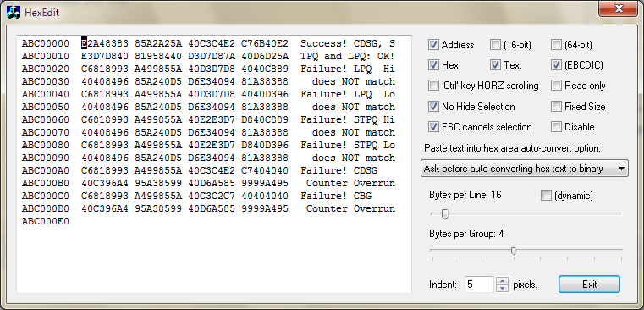Click the highlighted first byte at ABC00000
The height and width of the screenshot is (310, 644).
84,43
